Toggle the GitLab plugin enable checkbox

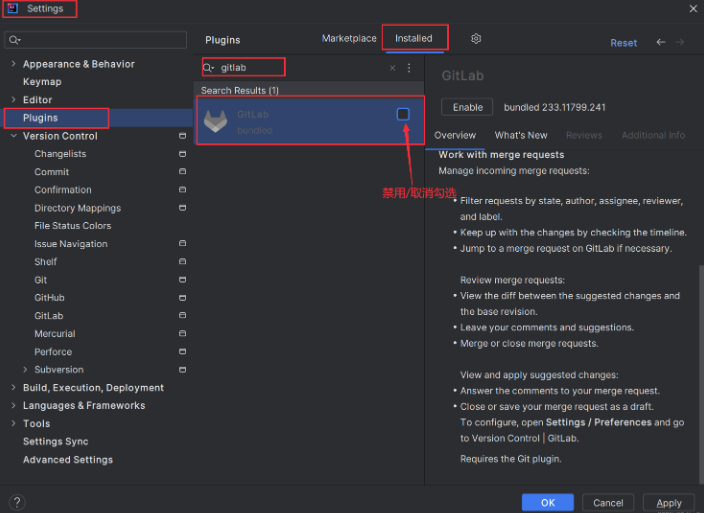point(403,114)
